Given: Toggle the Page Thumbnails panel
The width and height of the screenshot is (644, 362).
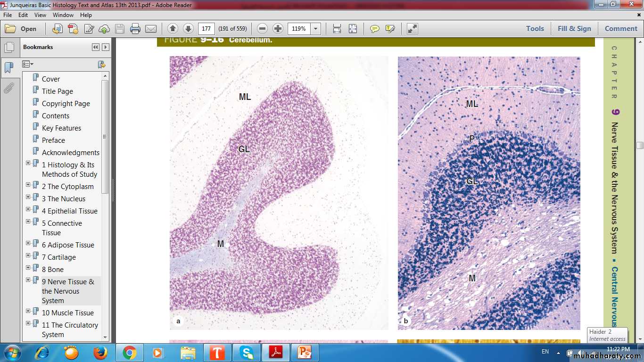Looking at the screenshot, I should coord(9,48).
